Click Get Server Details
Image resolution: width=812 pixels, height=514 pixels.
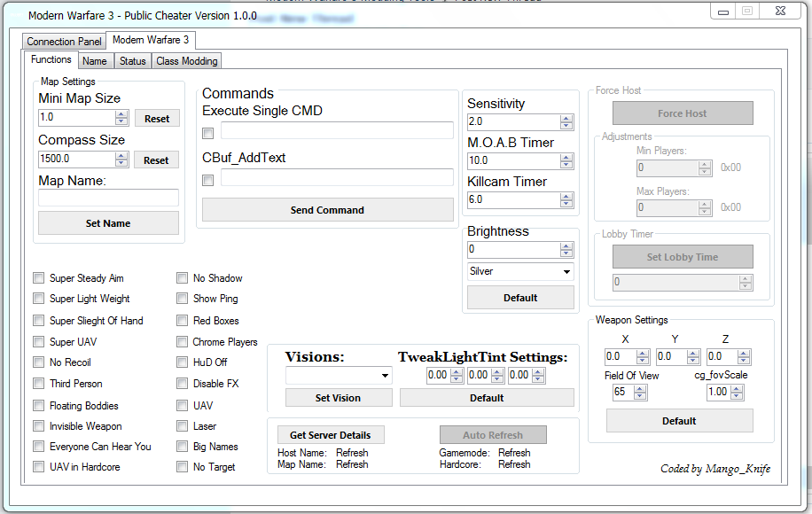pyautogui.click(x=331, y=435)
